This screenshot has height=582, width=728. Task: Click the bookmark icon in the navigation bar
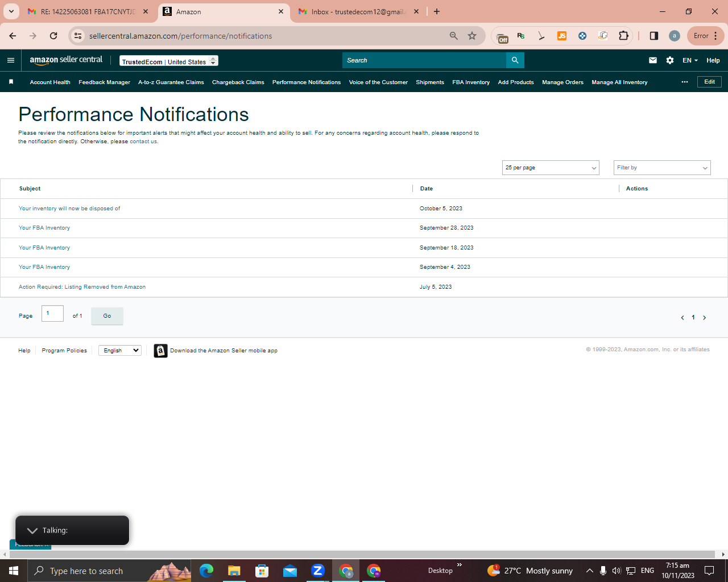click(11, 82)
